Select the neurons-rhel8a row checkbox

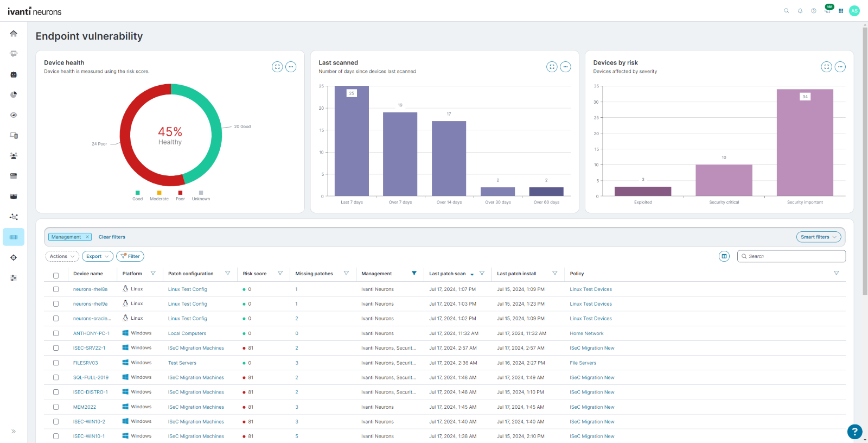[x=56, y=289]
